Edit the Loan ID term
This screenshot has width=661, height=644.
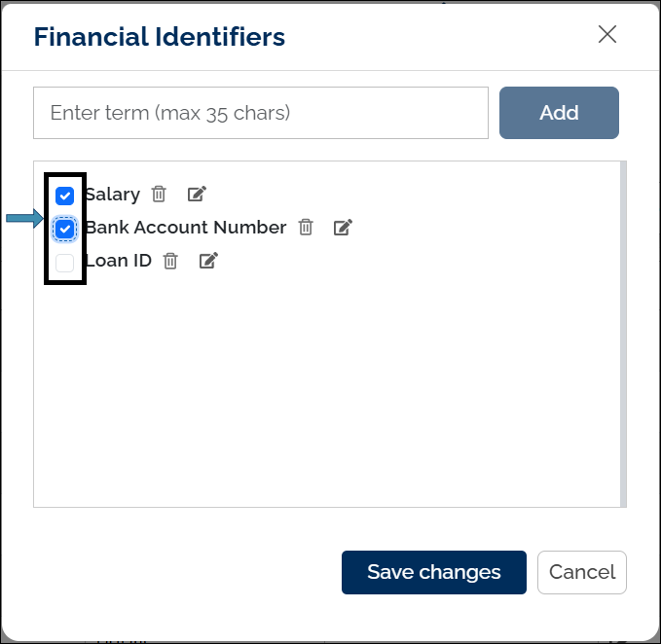[x=208, y=260]
